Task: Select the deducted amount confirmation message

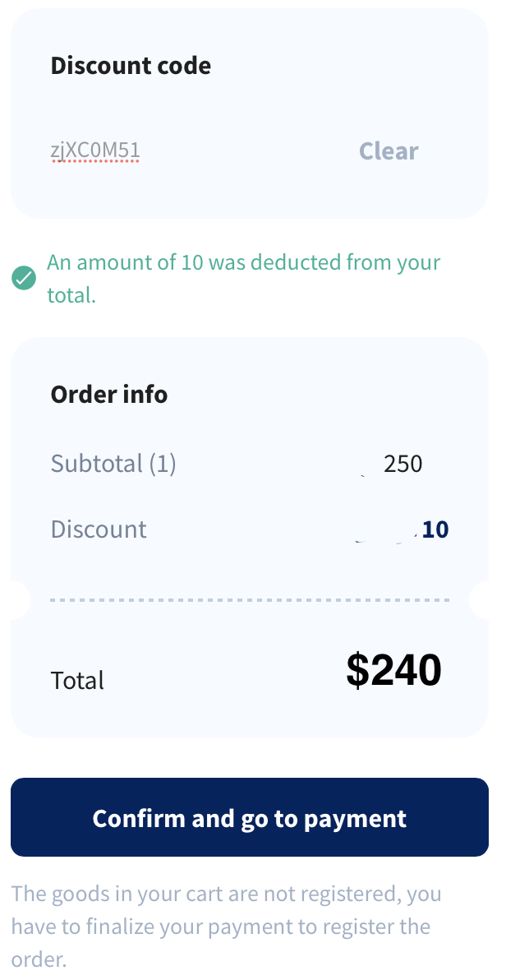Action: coord(243,278)
